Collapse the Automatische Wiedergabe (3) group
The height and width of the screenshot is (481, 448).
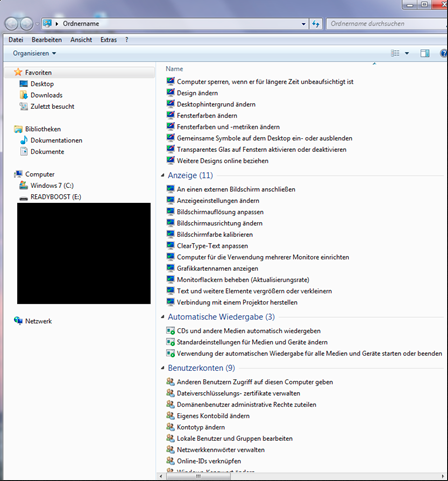[163, 317]
